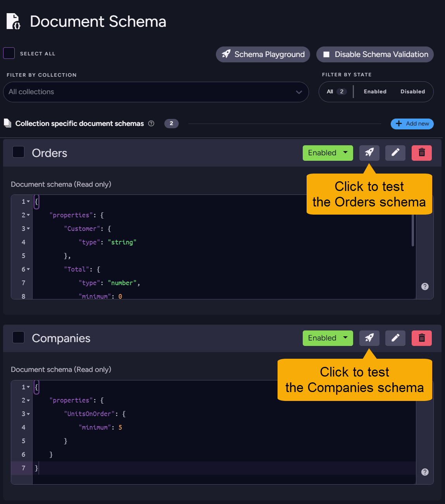Tick the checkbox next to Companies
Screen dimensions: 445x504
coord(18,337)
